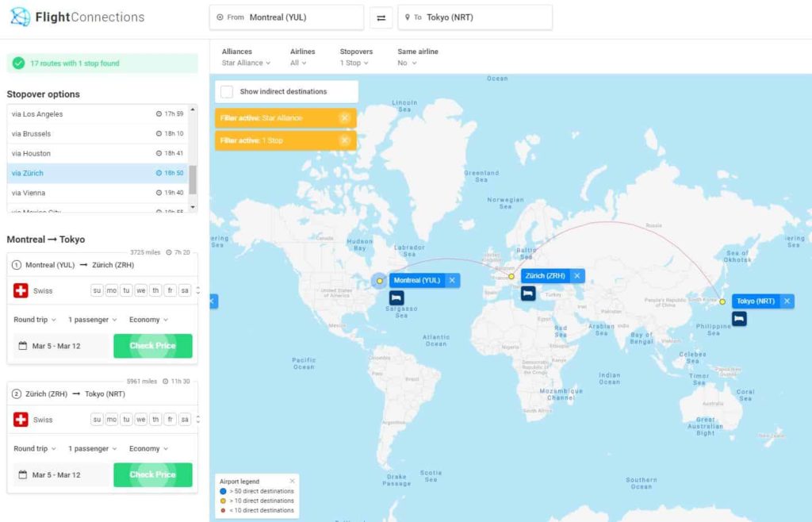Toggle Friday on the Zürich–Tokyo leg
This screenshot has width=812, height=522.
pyautogui.click(x=170, y=420)
